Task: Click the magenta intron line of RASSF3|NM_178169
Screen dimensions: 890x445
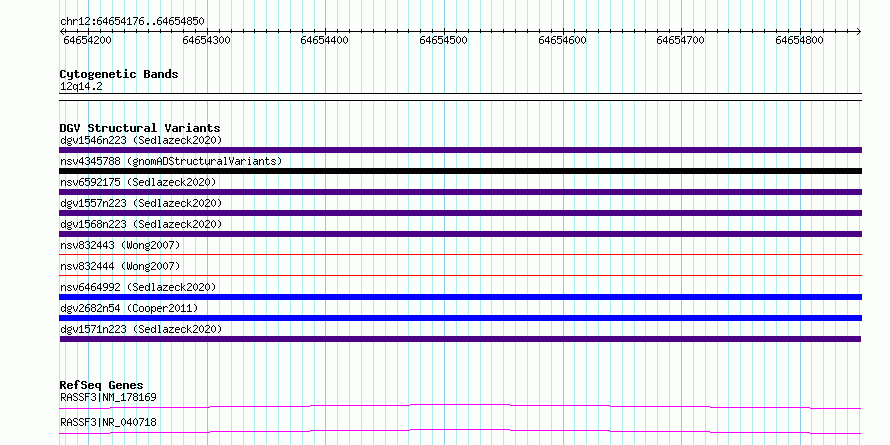Action: pyautogui.click(x=460, y=406)
